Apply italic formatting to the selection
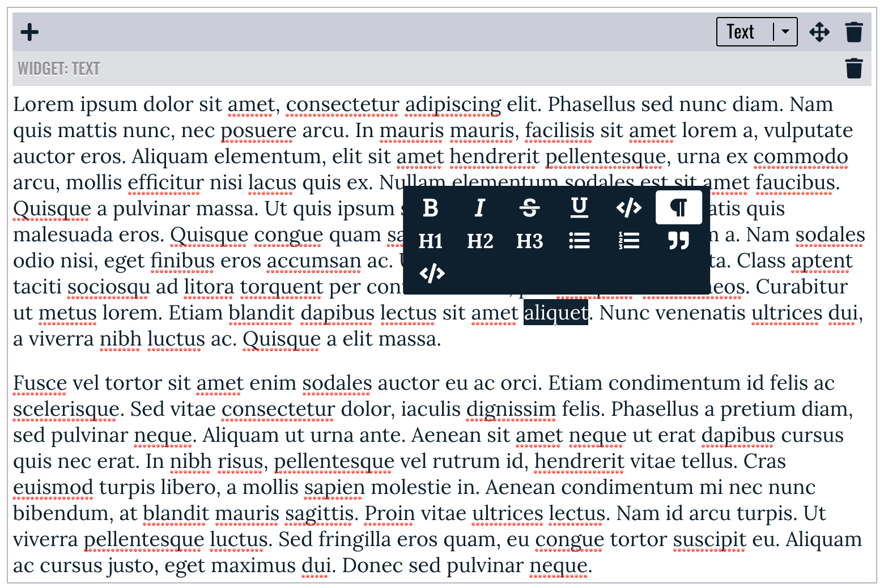The width and height of the screenshot is (884, 588). 480,208
